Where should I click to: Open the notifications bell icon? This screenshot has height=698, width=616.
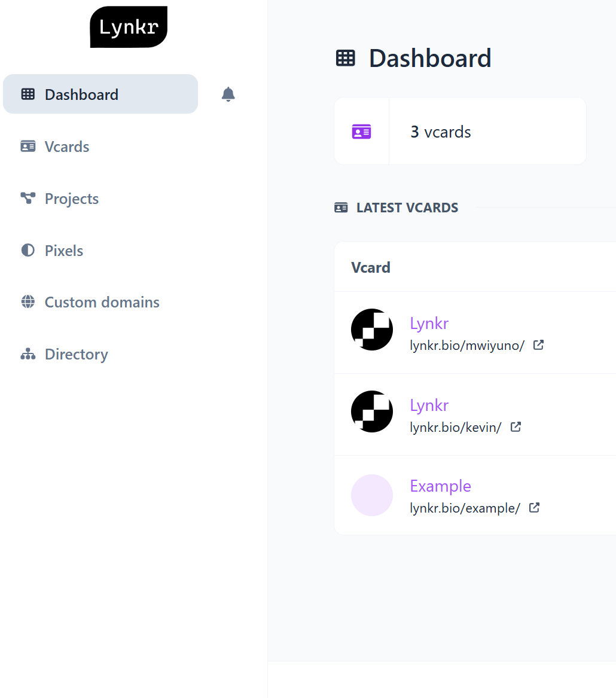(x=228, y=94)
